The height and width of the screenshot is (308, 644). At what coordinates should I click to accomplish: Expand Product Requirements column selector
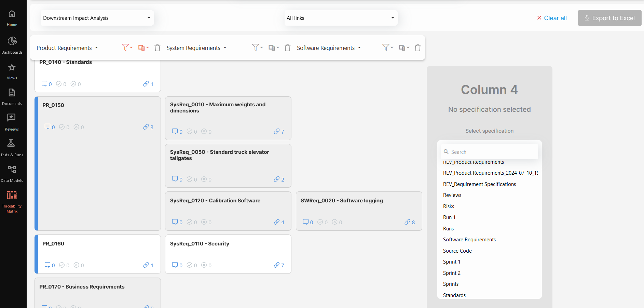[x=67, y=48]
